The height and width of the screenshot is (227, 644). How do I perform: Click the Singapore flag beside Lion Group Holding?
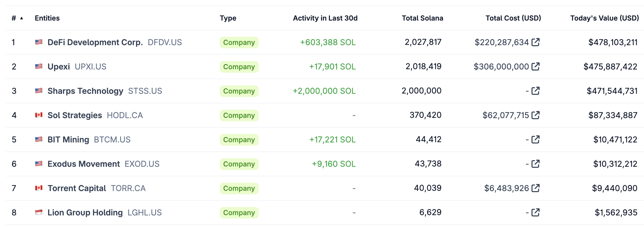point(39,213)
